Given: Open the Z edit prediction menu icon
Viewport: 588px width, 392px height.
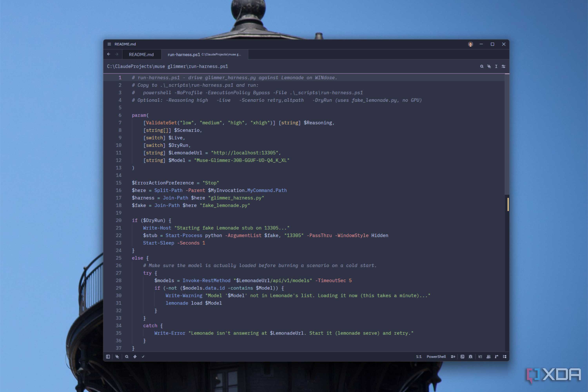Looking at the screenshot, I should (x=453, y=357).
